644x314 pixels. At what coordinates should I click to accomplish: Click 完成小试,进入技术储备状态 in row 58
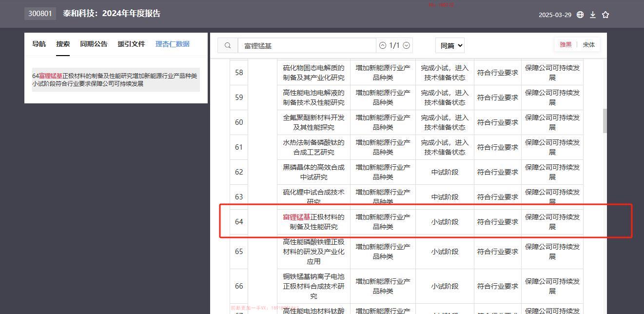point(445,72)
